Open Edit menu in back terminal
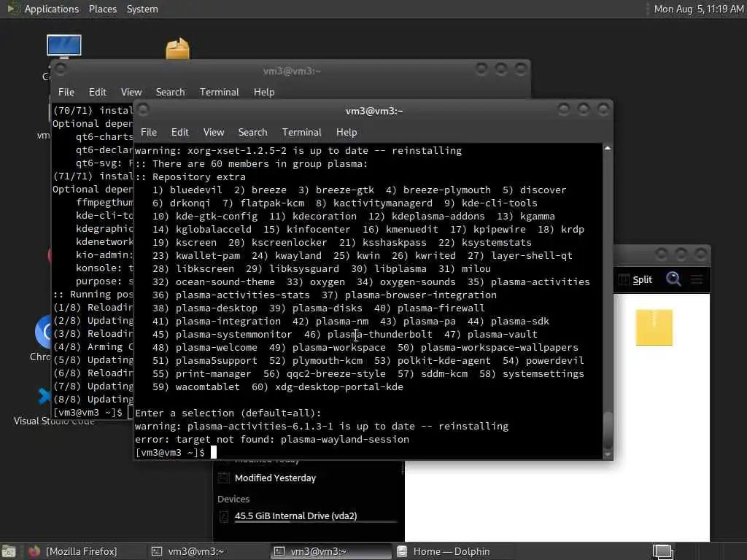Image resolution: width=747 pixels, height=560 pixels. click(x=97, y=92)
